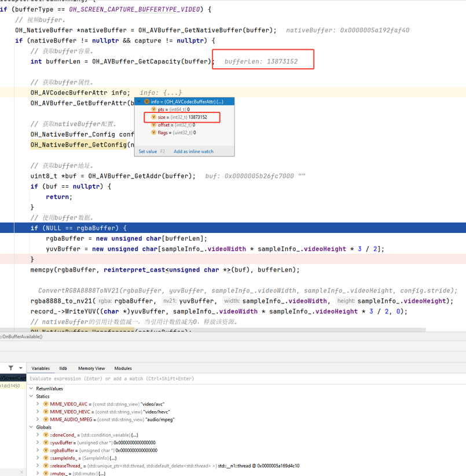466x476 pixels.
Task: Click the variable icon beside ::rgbaBuffer
Action: [46, 450]
